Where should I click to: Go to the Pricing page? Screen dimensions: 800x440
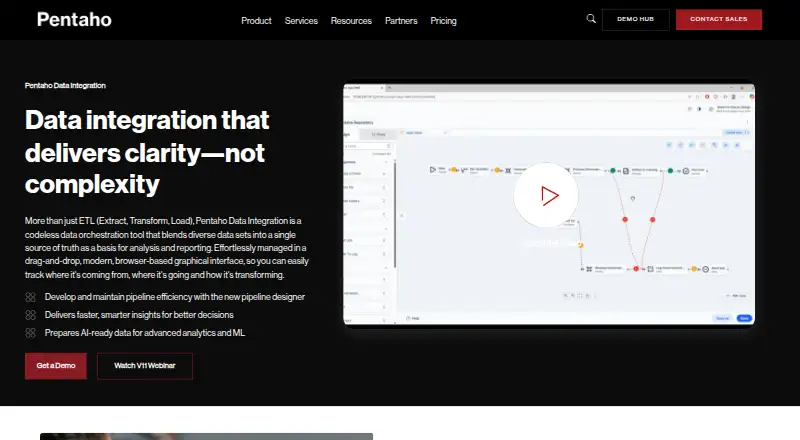pyautogui.click(x=443, y=21)
